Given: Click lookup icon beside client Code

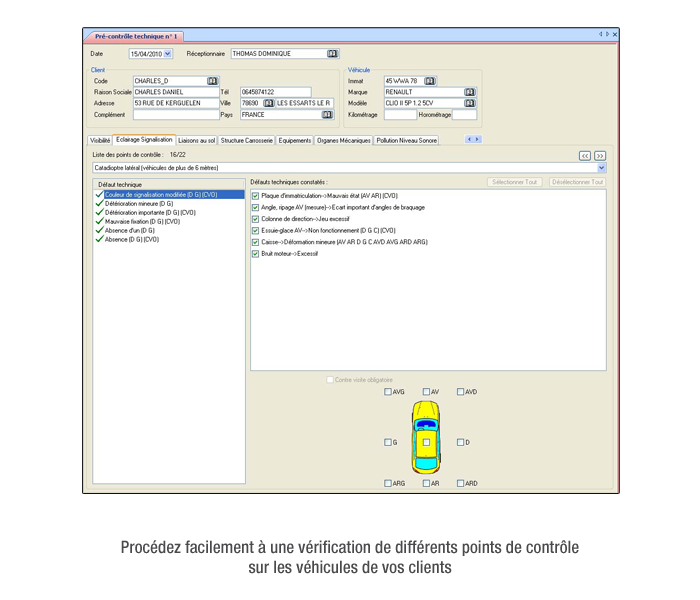Looking at the screenshot, I should click(212, 81).
